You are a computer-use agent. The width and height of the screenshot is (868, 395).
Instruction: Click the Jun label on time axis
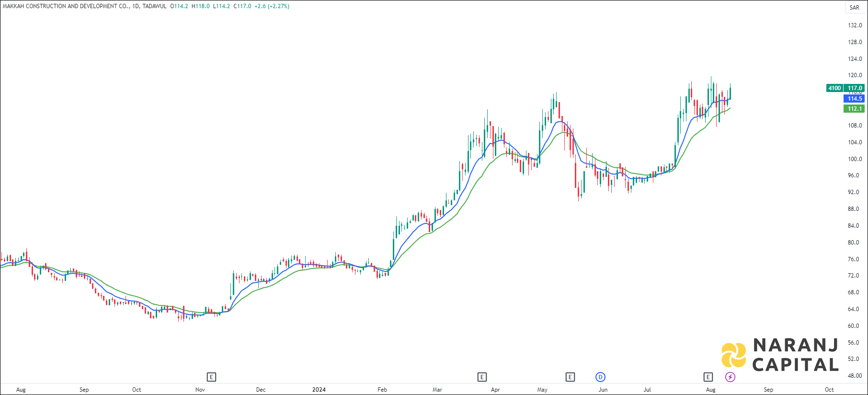(603, 390)
